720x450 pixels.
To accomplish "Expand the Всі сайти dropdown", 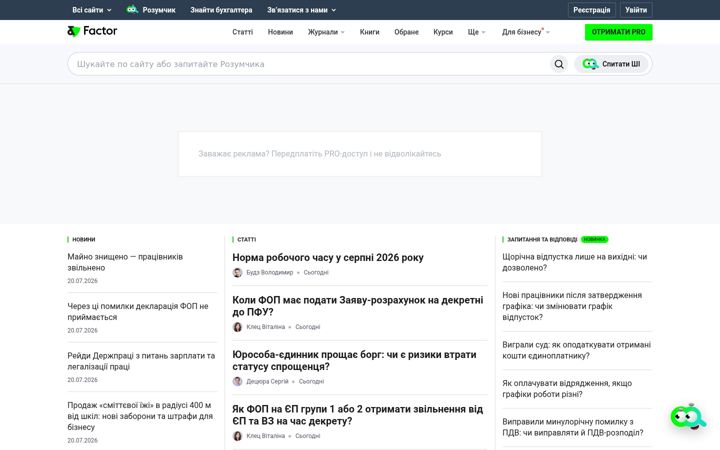I will (91, 10).
